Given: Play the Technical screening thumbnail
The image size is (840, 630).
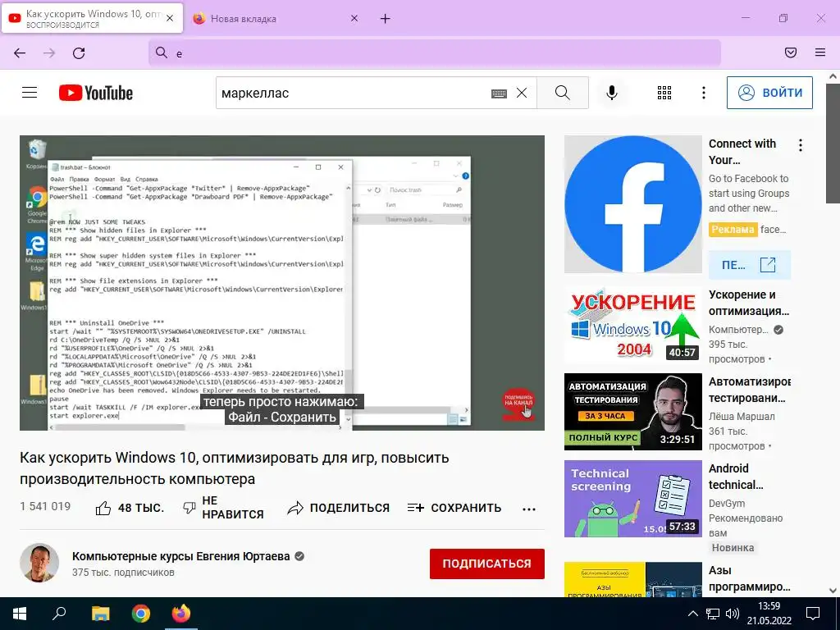Looking at the screenshot, I should pyautogui.click(x=632, y=499).
